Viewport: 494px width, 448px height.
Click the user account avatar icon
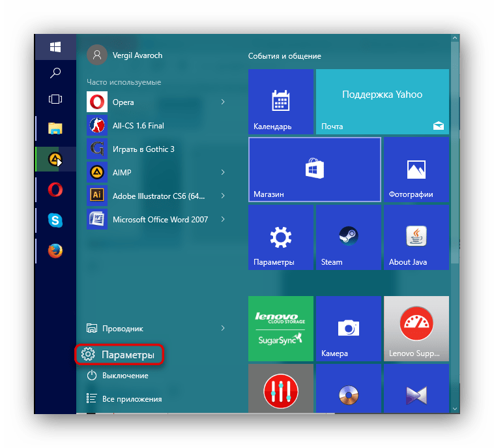(97, 55)
